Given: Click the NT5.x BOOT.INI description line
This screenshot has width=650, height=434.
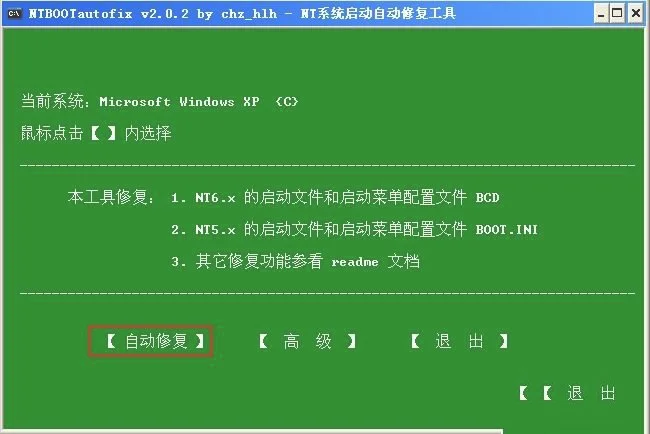Looking at the screenshot, I should [x=354, y=229].
